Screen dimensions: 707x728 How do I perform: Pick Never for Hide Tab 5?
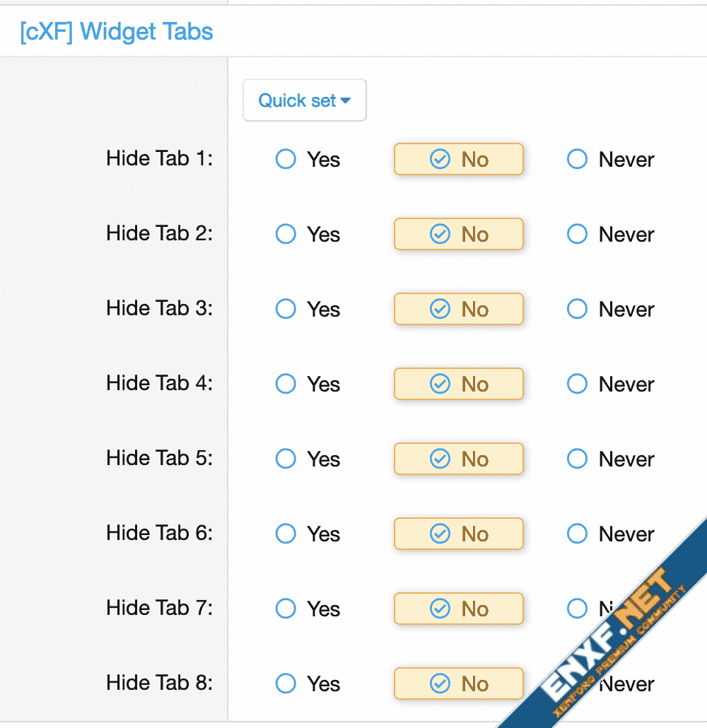point(578,459)
